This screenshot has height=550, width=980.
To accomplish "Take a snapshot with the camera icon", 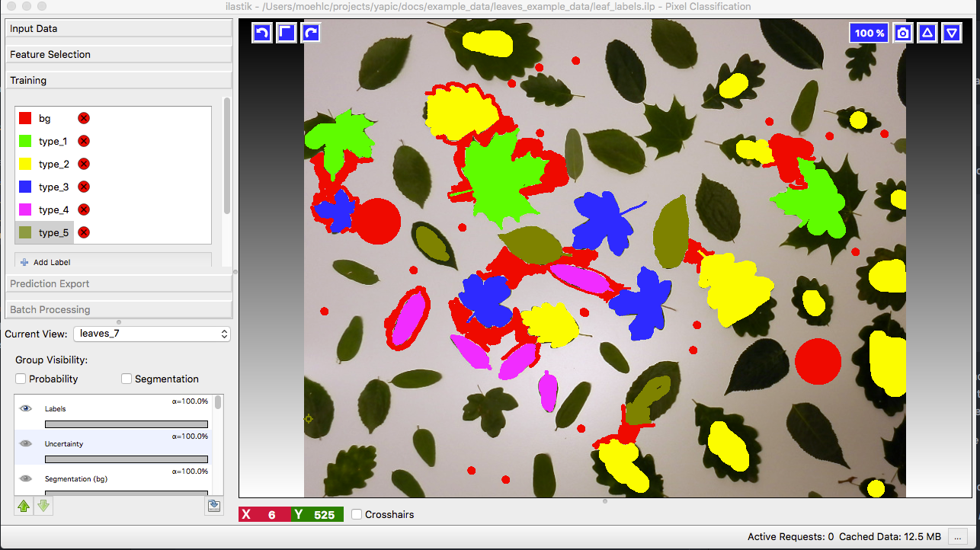I will click(x=902, y=33).
